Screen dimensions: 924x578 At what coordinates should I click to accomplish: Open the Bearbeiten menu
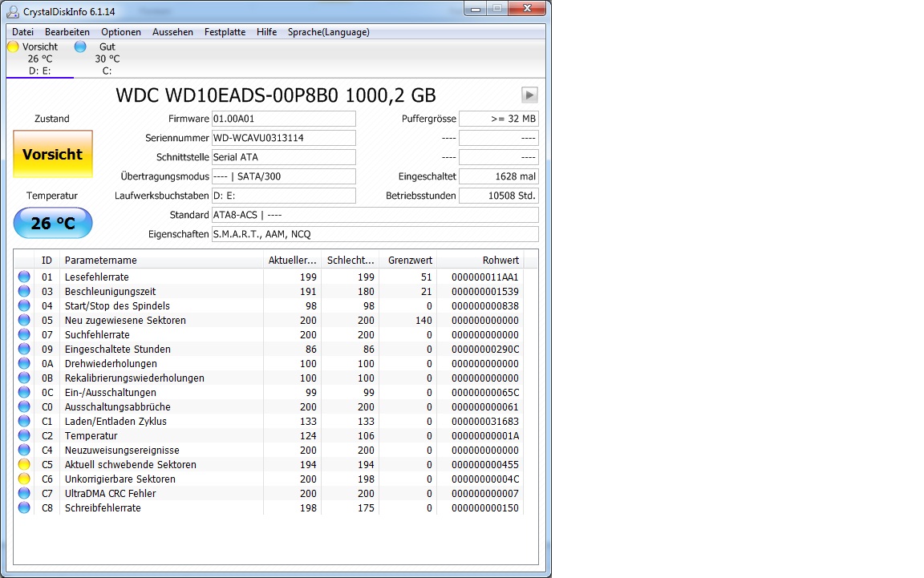pos(67,32)
